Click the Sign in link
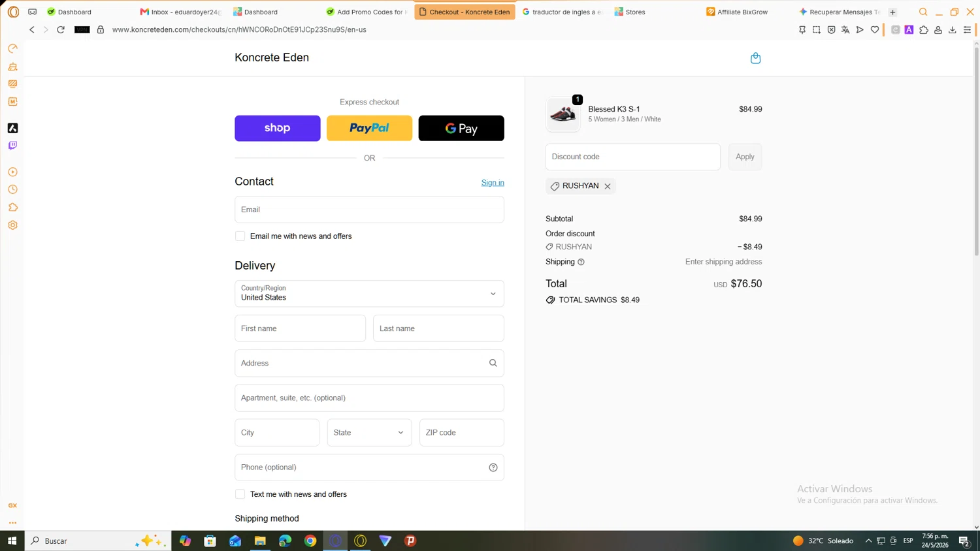 tap(493, 183)
